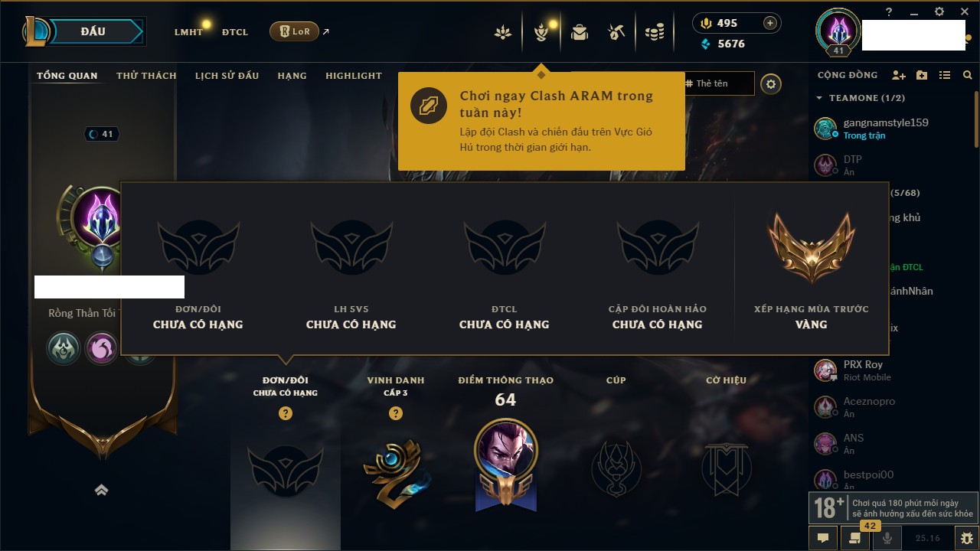Open the Crafting hammer icon in top bar
Screen dimensions: 980x551
tap(616, 32)
